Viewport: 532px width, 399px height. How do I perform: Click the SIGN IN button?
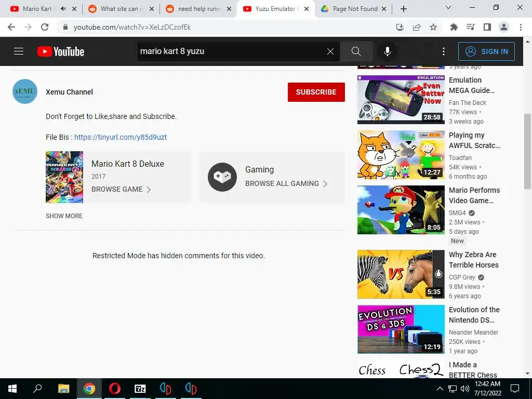click(x=486, y=51)
